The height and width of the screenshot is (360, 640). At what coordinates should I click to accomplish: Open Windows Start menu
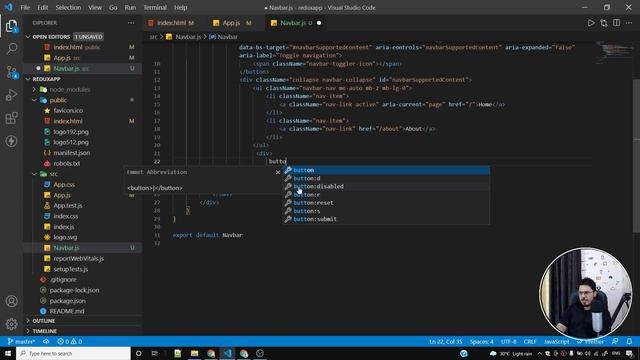(8, 353)
